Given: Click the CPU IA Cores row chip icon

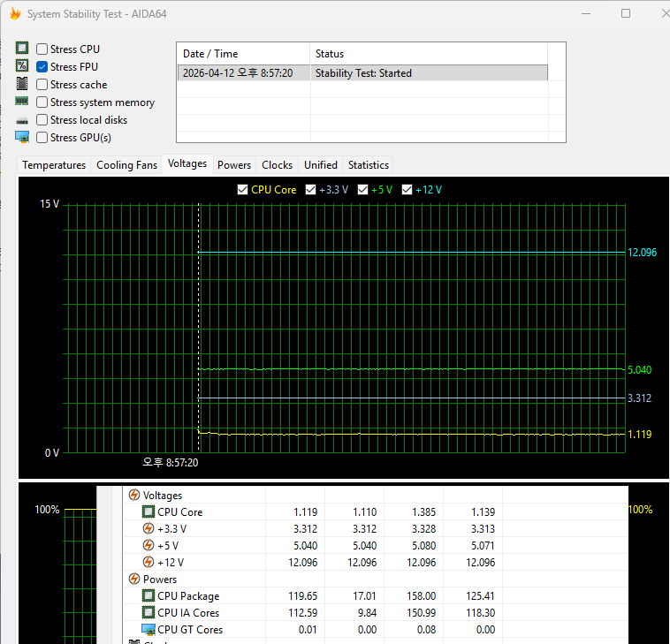Looking at the screenshot, I should click(x=148, y=612).
